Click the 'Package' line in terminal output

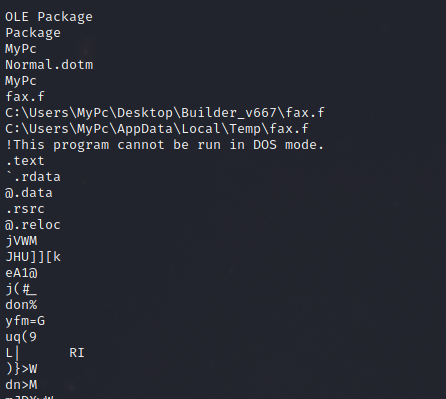33,33
